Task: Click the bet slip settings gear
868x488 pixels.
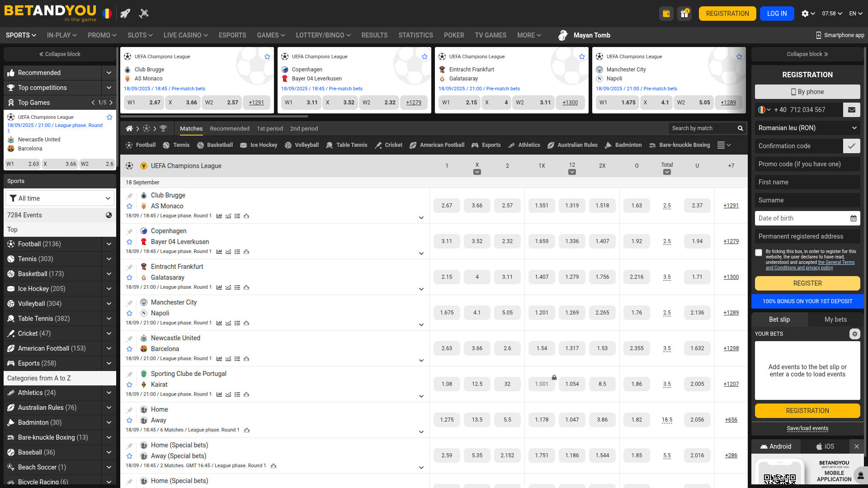Action: point(854,334)
